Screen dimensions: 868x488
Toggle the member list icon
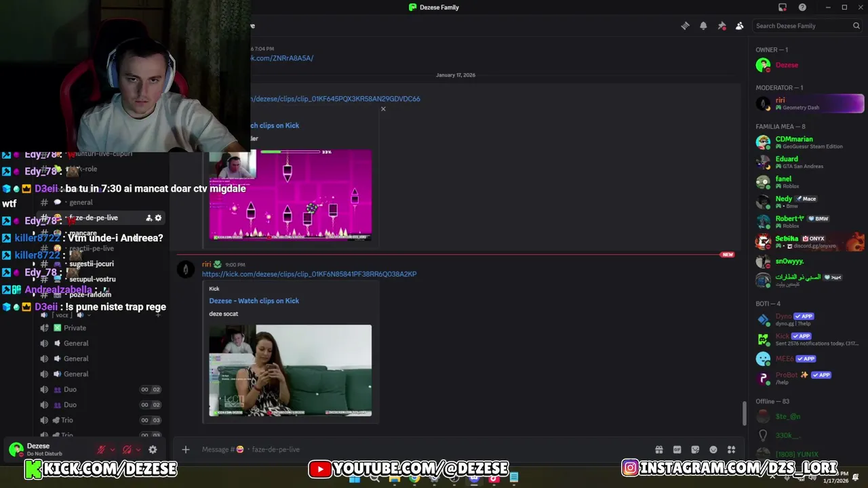740,26
